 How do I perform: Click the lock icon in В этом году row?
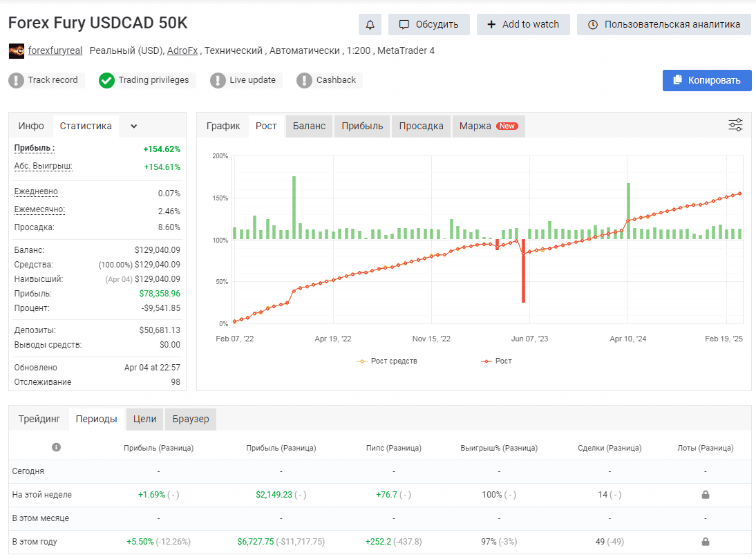pyautogui.click(x=706, y=542)
